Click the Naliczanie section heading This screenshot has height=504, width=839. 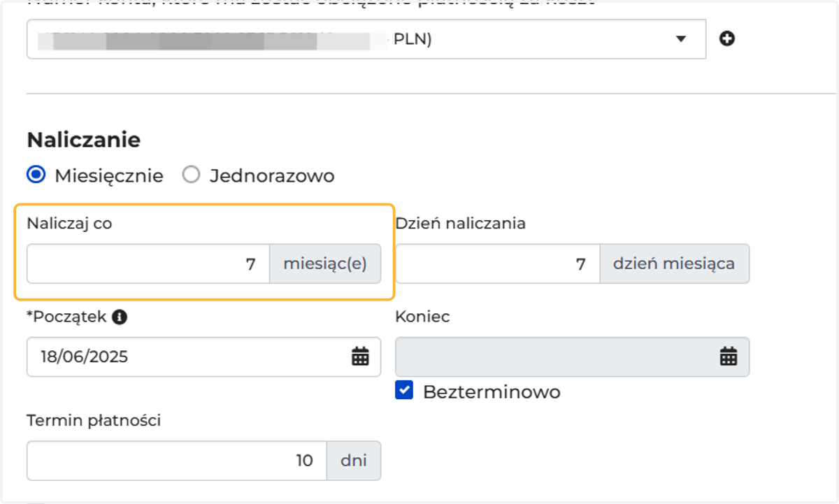[x=84, y=140]
